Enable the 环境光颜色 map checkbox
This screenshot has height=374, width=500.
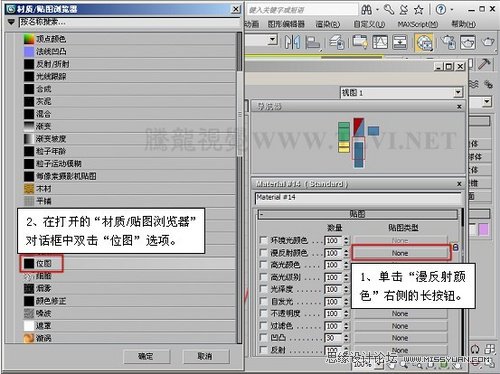click(x=263, y=240)
